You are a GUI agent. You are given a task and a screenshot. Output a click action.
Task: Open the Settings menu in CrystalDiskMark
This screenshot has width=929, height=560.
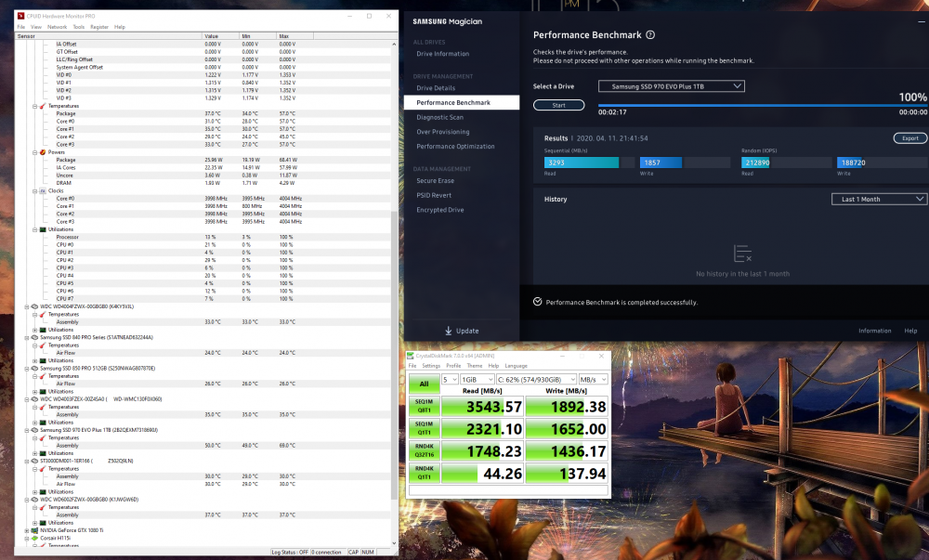pos(431,366)
